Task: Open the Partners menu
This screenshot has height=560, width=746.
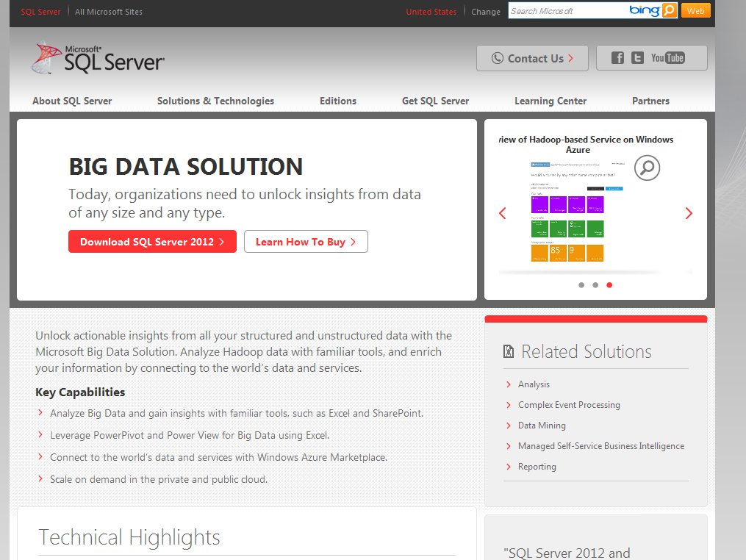Action: click(650, 101)
